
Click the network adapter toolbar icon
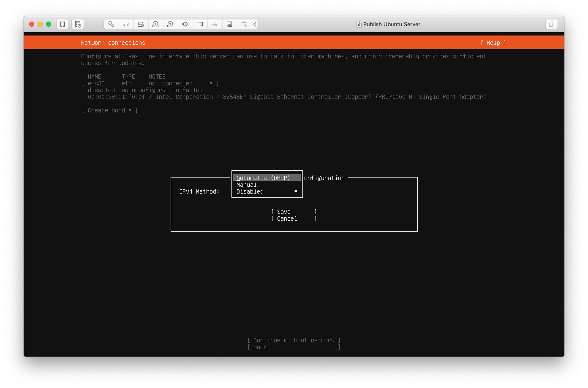126,24
